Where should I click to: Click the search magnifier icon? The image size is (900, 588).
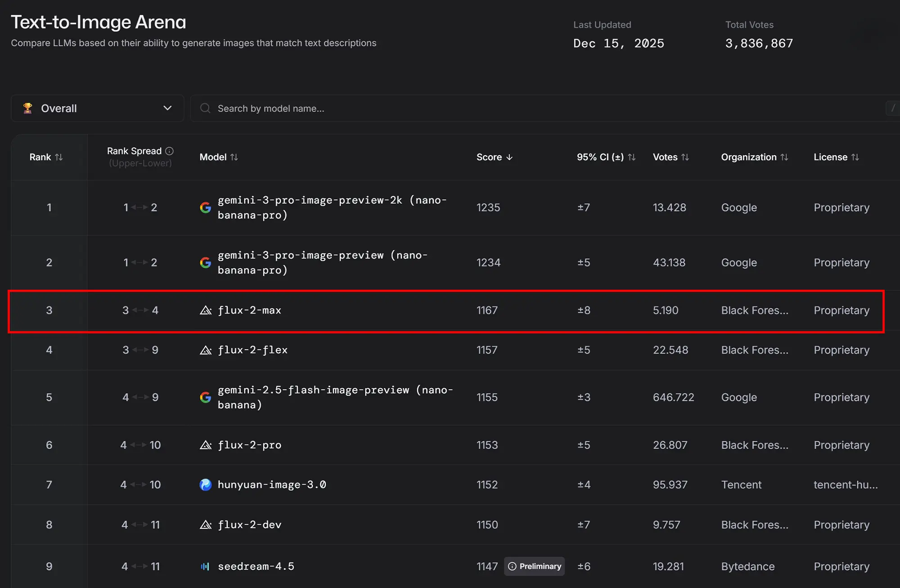(x=205, y=108)
